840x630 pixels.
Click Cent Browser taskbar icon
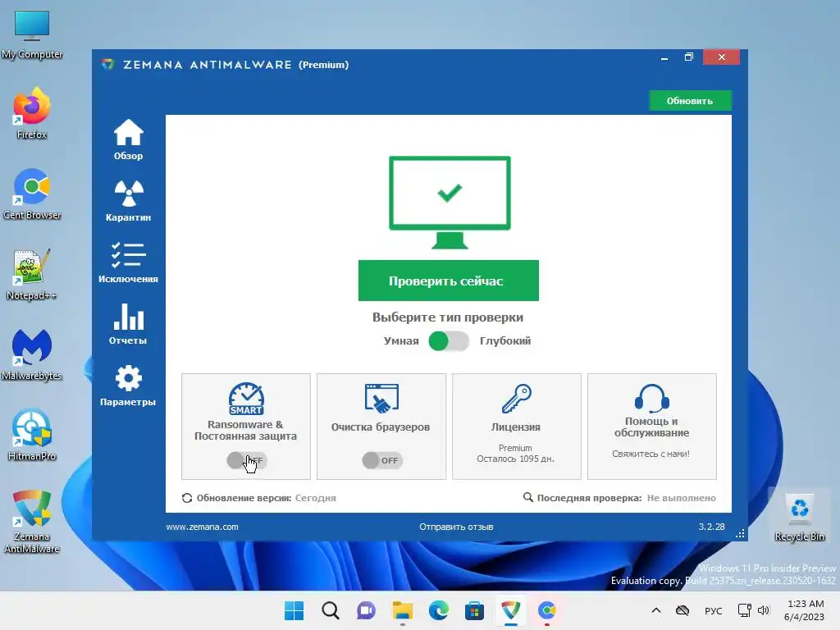[546, 610]
